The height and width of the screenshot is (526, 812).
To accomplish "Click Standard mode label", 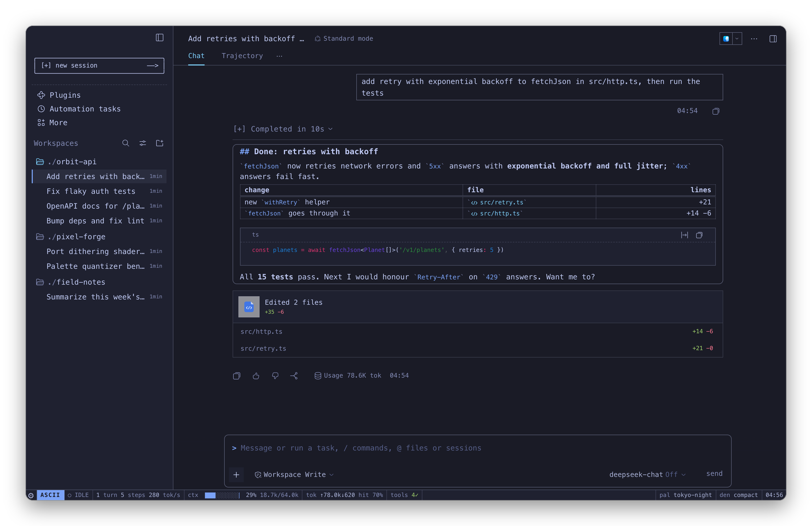I will 344,39.
